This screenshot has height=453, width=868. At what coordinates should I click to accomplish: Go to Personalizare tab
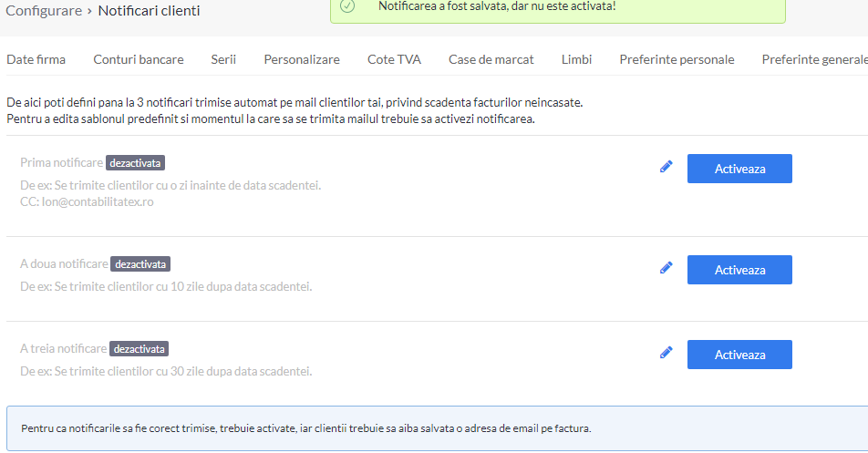[302, 60]
